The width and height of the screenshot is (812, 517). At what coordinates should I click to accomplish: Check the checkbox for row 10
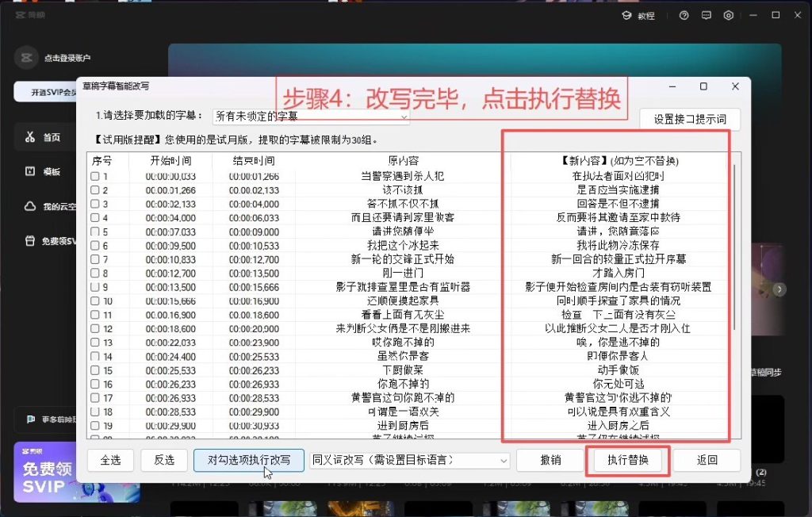[95, 301]
